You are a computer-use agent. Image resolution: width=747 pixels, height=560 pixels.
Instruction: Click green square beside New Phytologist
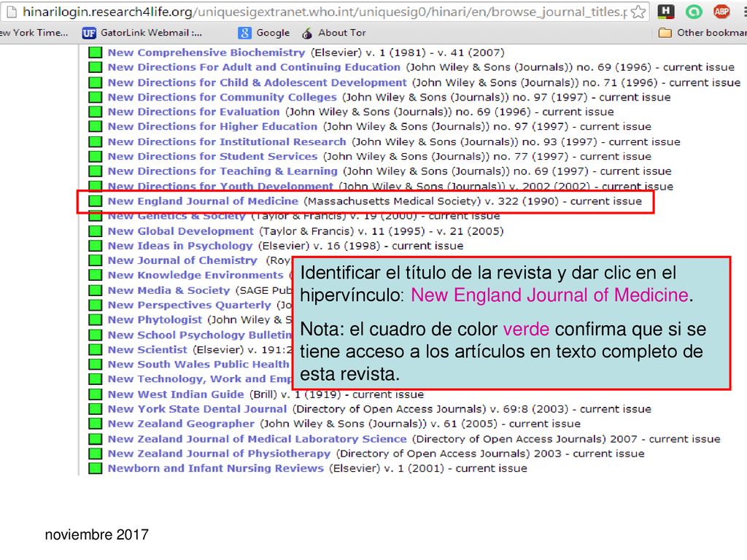tap(96, 320)
